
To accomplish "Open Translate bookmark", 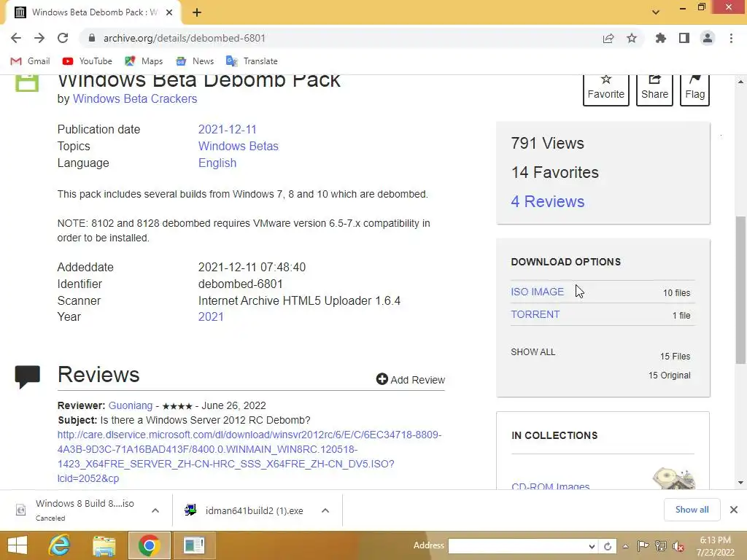I will [x=252, y=61].
